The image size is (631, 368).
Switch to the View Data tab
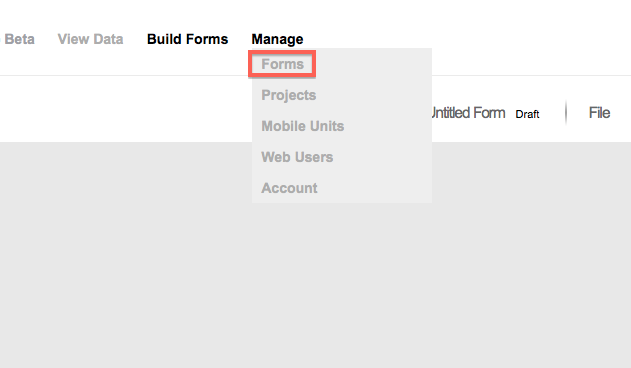pos(90,39)
